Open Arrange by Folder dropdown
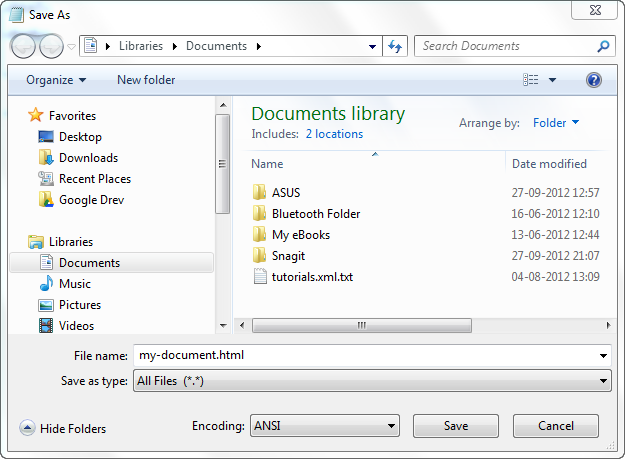The width and height of the screenshot is (625, 459). [x=556, y=123]
